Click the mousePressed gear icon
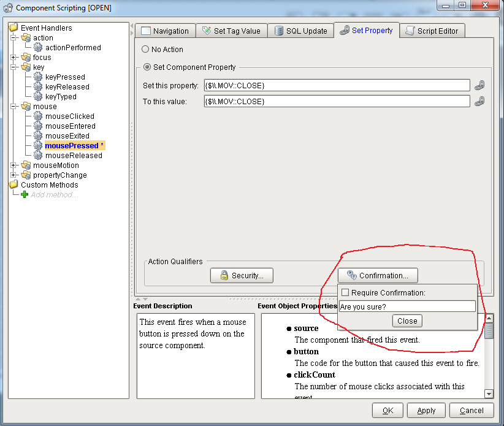504x426 pixels. 38,145
